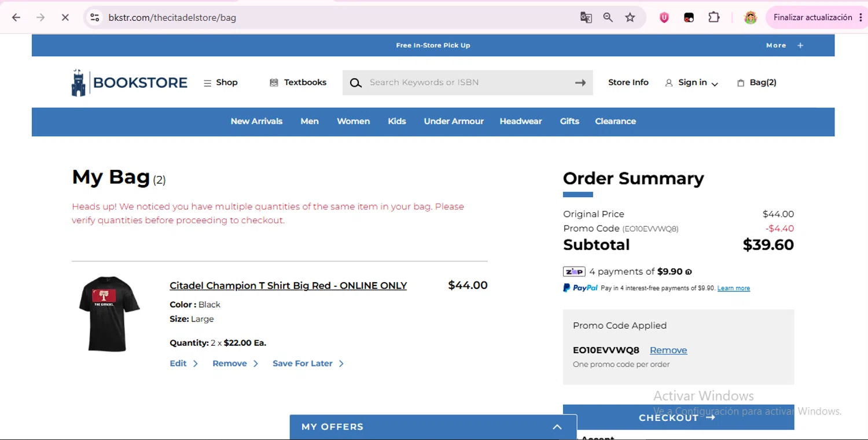The image size is (868, 440).
Task: Click the Subtotal $39.60 amount
Action: (x=768, y=245)
